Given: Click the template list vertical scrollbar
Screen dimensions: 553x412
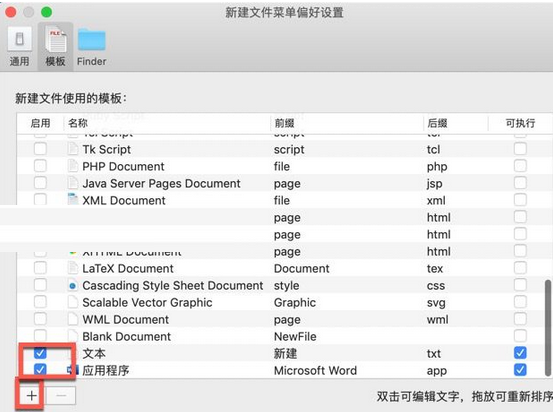Looking at the screenshot, I should point(548,328).
